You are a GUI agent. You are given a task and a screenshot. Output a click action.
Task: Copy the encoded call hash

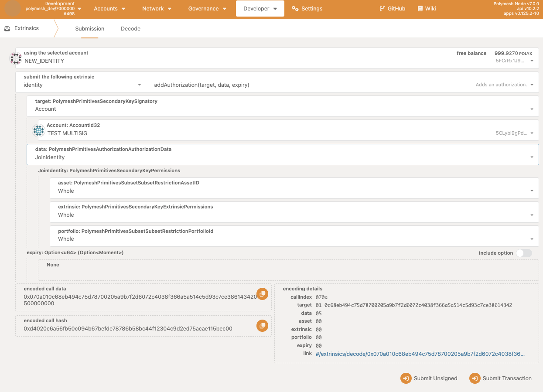click(262, 325)
